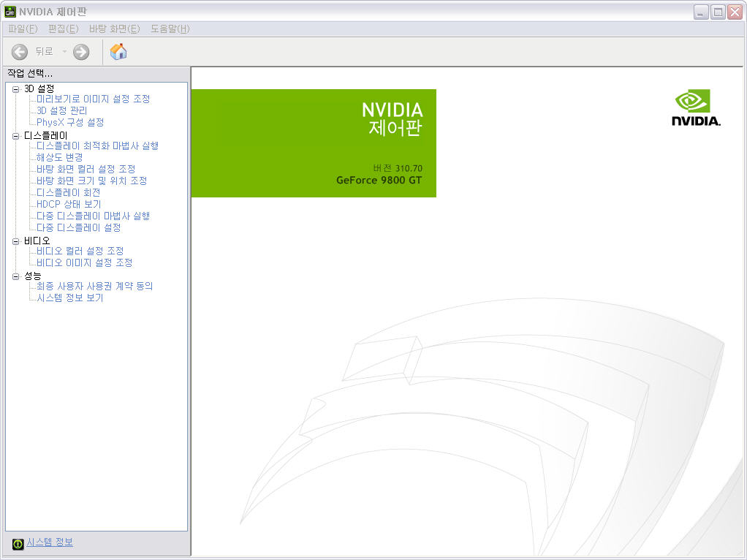Select the 3D 설정 category label
Viewport: 747px width, 560px height.
[x=39, y=88]
